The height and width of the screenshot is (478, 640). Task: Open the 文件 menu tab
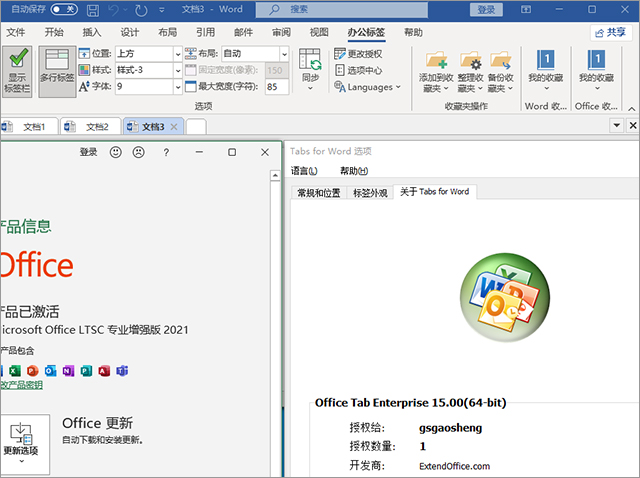(16, 32)
